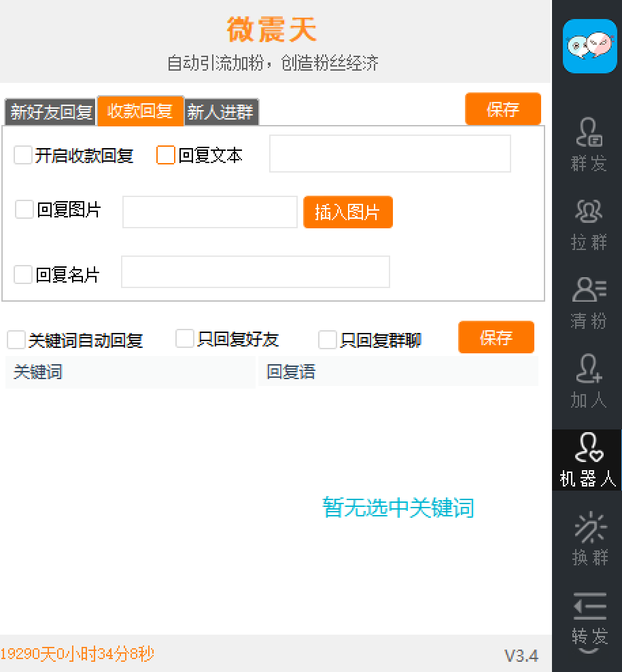Viewport: 622px width, 672px height.
Task: Open the 群发 (mass message) panel
Action: coord(587,149)
